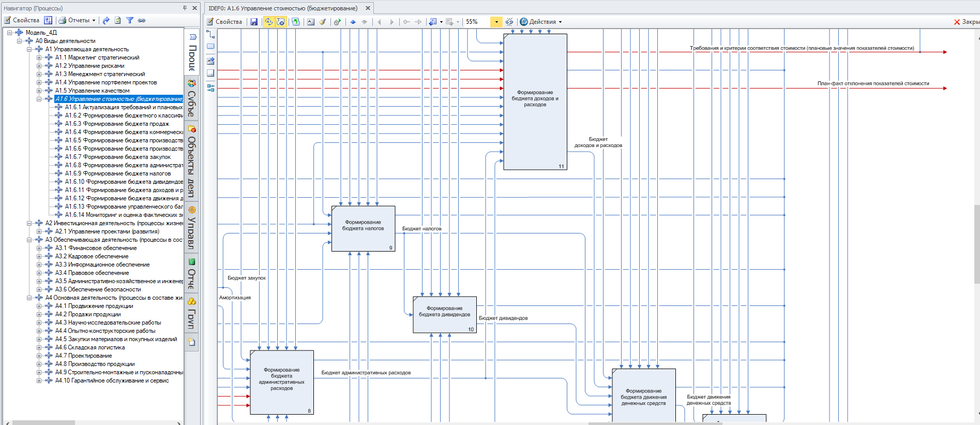Screen dimensions: 980x425
Task: Click the stopwatch run icon in diagram toolbar
Action: coord(337,22)
